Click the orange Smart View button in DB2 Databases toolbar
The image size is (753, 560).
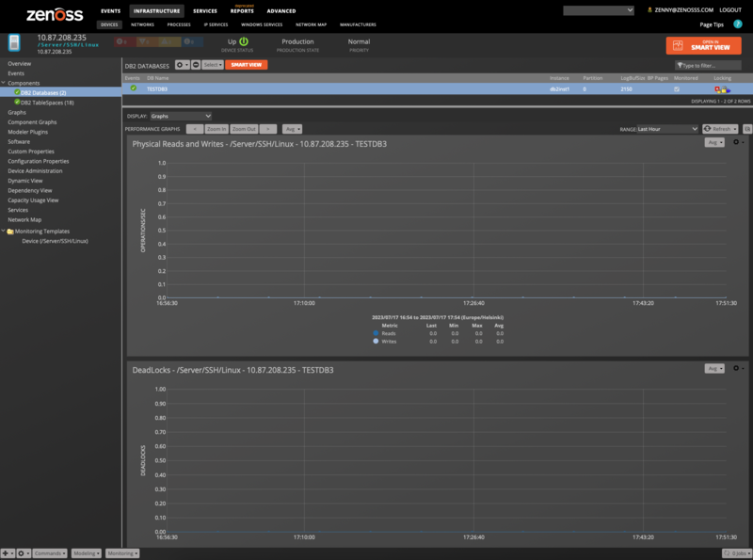247,65
